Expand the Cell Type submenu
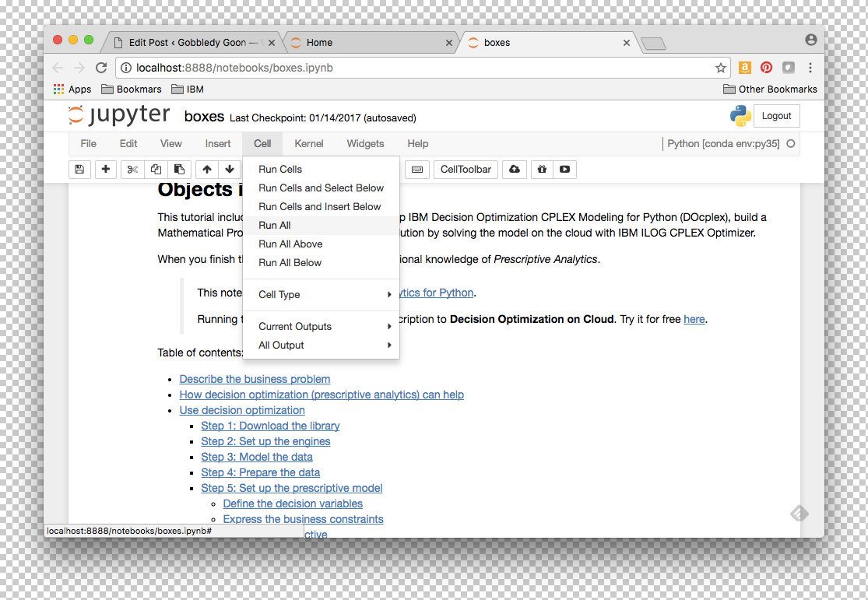This screenshot has height=600, width=868. (321, 294)
